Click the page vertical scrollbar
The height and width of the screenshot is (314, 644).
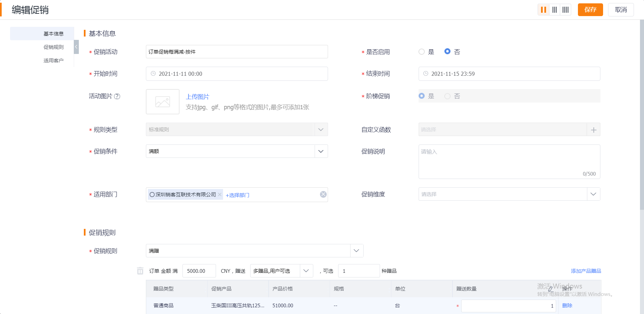click(x=642, y=115)
